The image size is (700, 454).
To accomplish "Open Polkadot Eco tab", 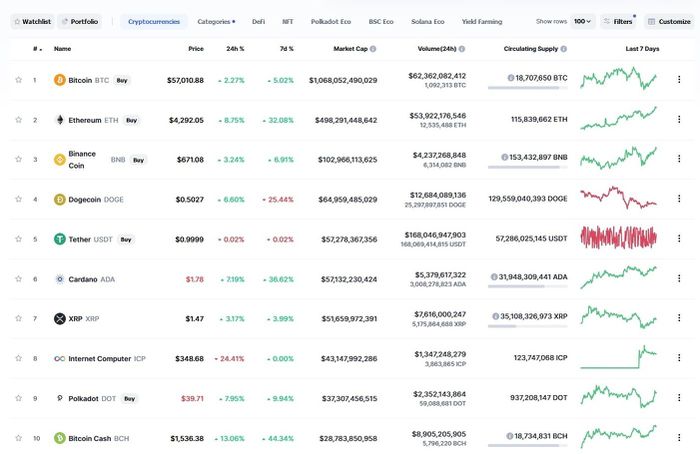I will tap(331, 21).
